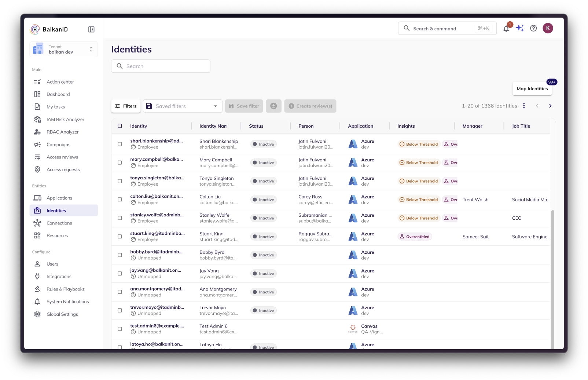Click the Map Identities button

coord(532,89)
